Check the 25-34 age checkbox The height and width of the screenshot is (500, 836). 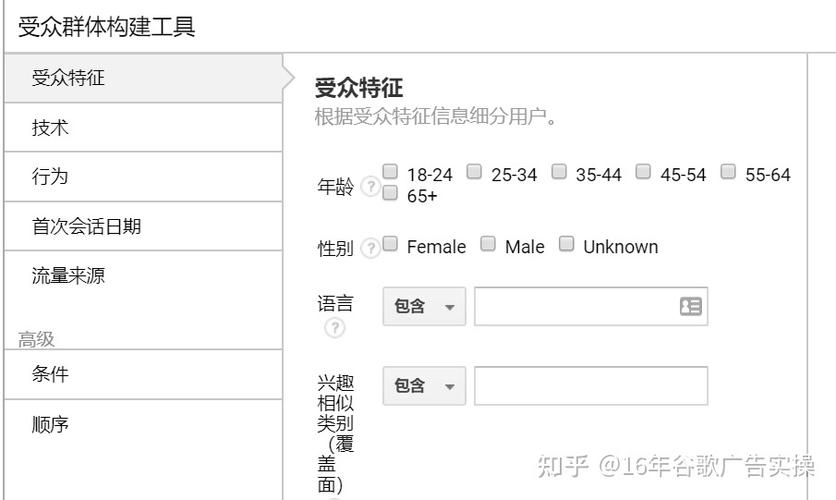(x=474, y=171)
